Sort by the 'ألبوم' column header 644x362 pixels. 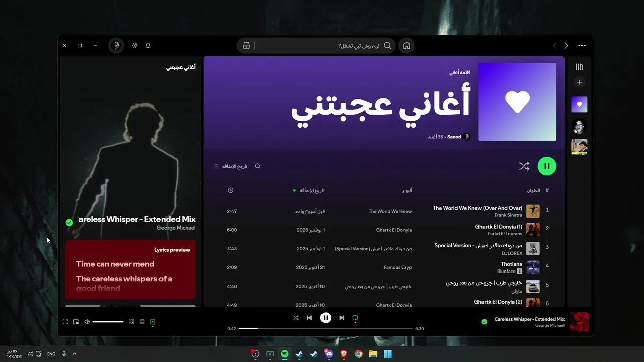click(407, 190)
